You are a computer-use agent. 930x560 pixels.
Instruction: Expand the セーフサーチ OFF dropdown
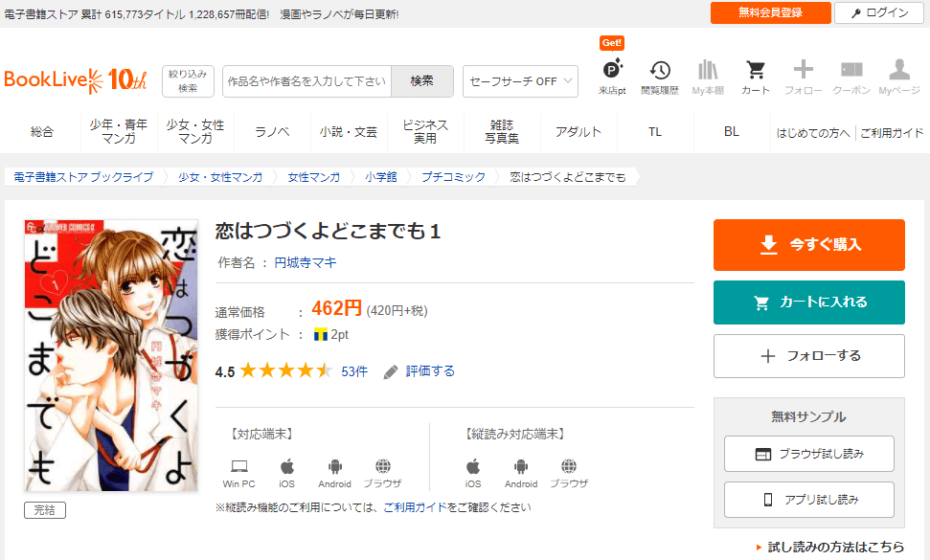tap(520, 81)
